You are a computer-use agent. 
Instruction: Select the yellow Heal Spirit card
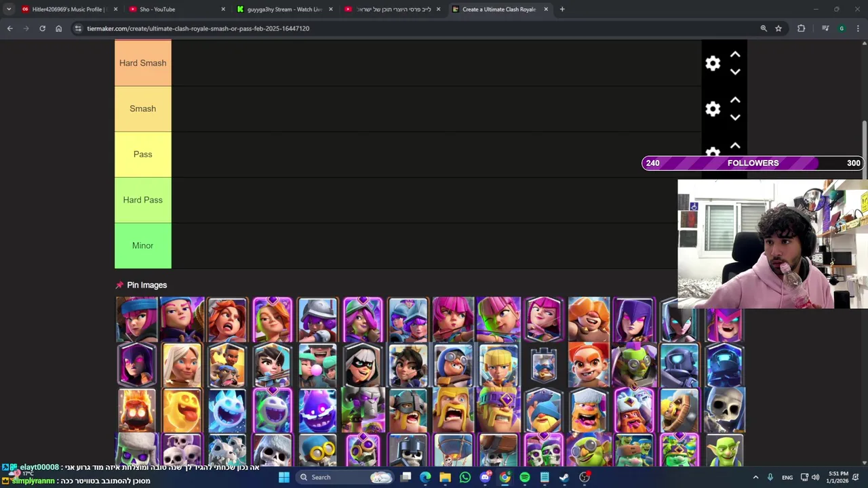(182, 410)
